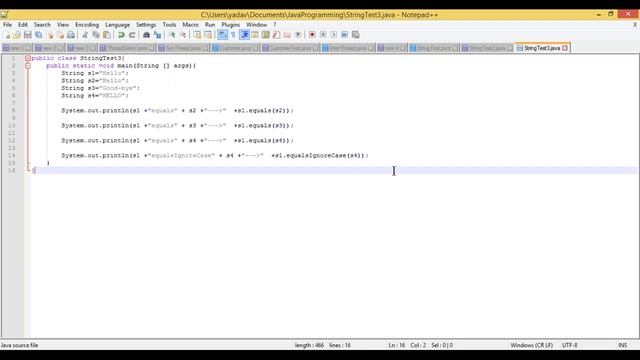This screenshot has width=640, height=360.
Task: Open the Search menu
Action: pos(42,25)
